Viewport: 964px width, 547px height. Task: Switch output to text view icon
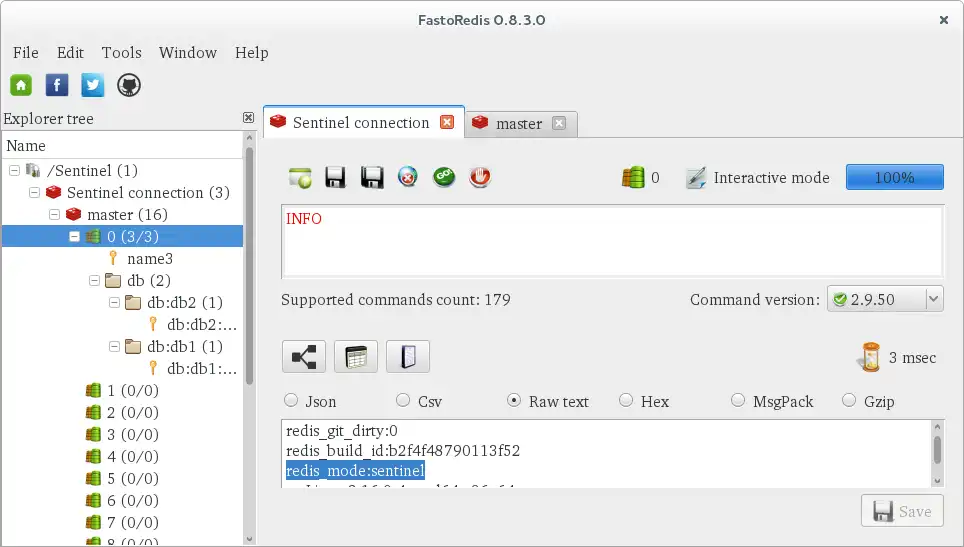pyautogui.click(x=408, y=356)
